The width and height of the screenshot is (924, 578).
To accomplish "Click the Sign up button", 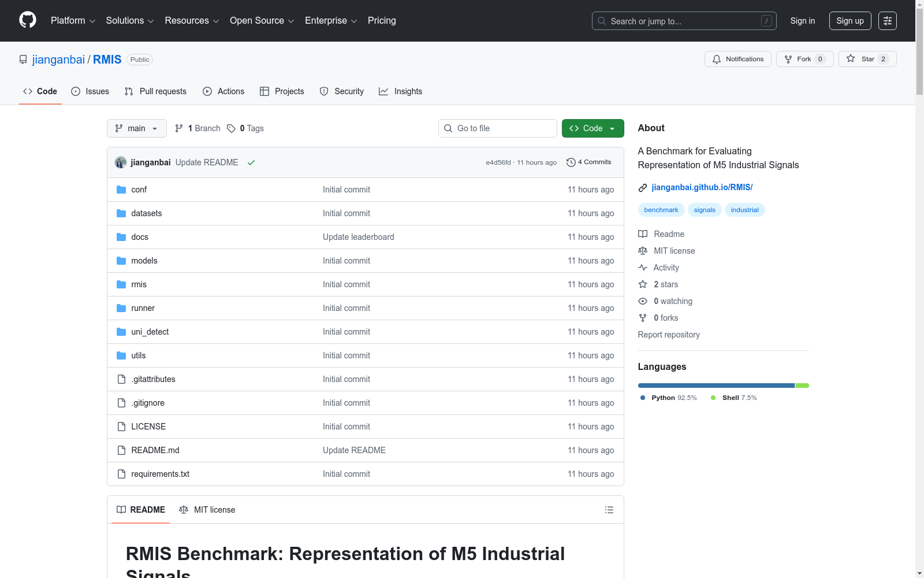I will click(850, 21).
